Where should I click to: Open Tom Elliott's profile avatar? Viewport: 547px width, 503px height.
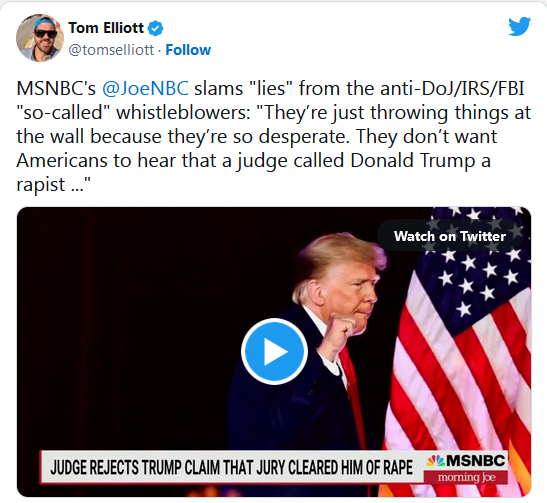coord(40,38)
